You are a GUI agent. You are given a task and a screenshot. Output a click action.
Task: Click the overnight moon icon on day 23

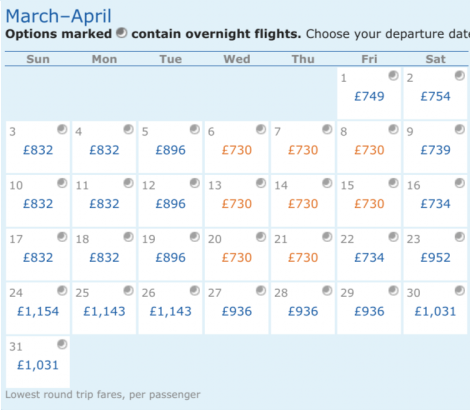(x=460, y=237)
